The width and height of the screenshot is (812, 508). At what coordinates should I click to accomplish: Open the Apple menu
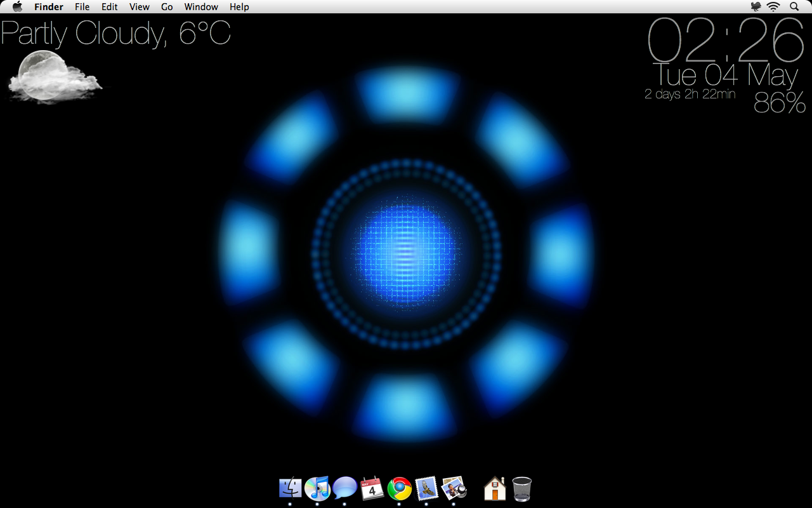[x=17, y=6]
